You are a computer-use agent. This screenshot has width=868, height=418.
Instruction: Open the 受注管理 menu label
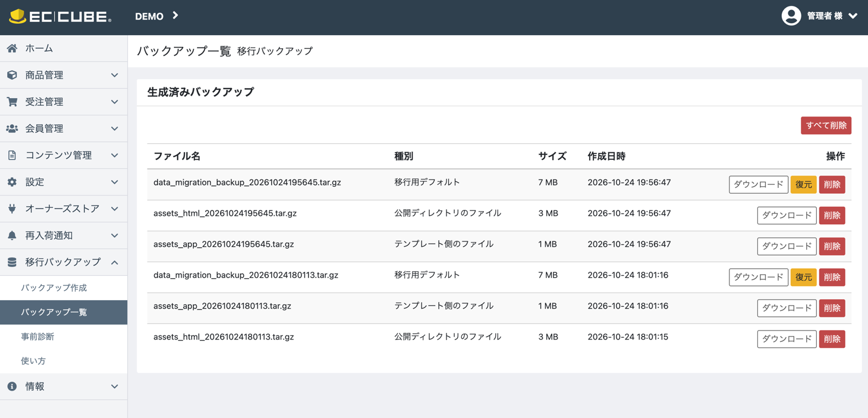(44, 102)
